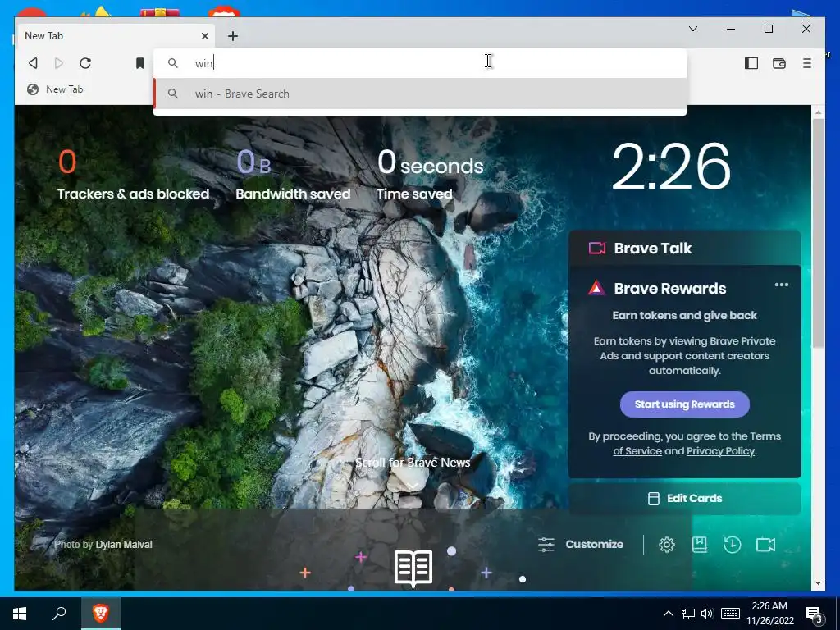The height and width of the screenshot is (630, 840).
Task: Close the New Tab tab
Action: [x=204, y=36]
